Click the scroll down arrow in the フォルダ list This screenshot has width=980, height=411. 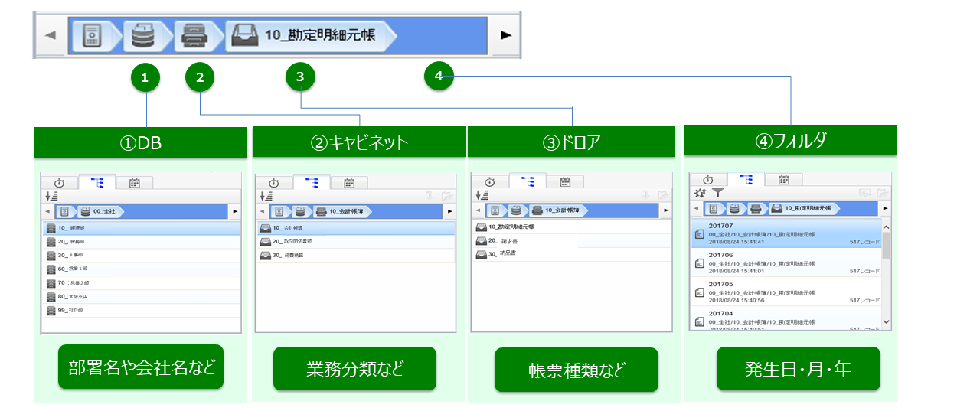pyautogui.click(x=887, y=322)
